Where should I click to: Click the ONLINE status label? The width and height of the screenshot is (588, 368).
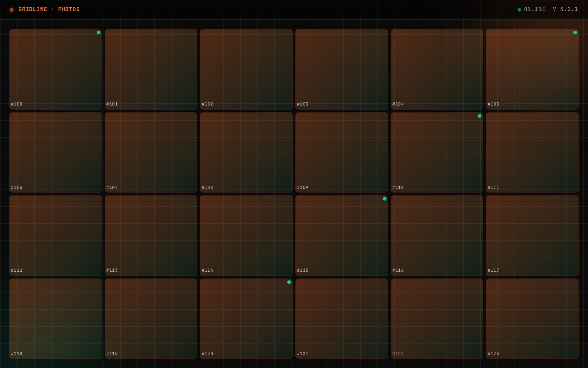click(535, 9)
